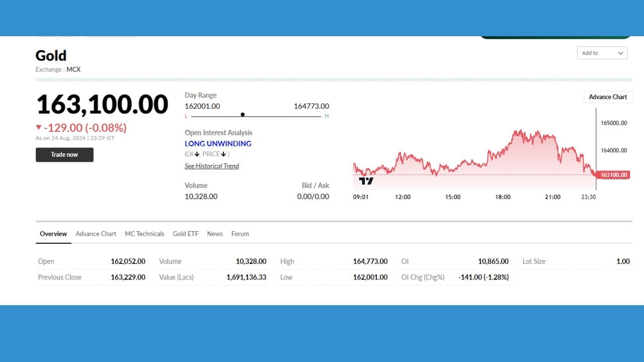This screenshot has height=362, width=644.
Task: Click the High value 164,773.00 in table
Action: (x=370, y=261)
